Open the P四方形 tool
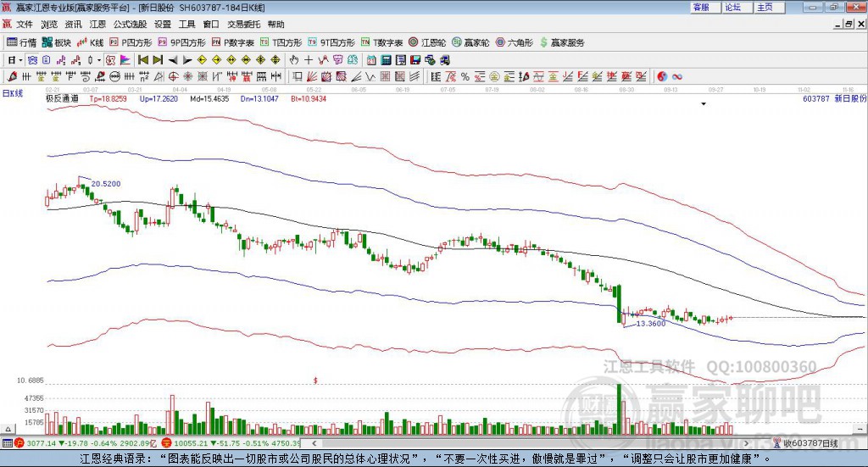This screenshot has height=467, width=868. [x=131, y=42]
